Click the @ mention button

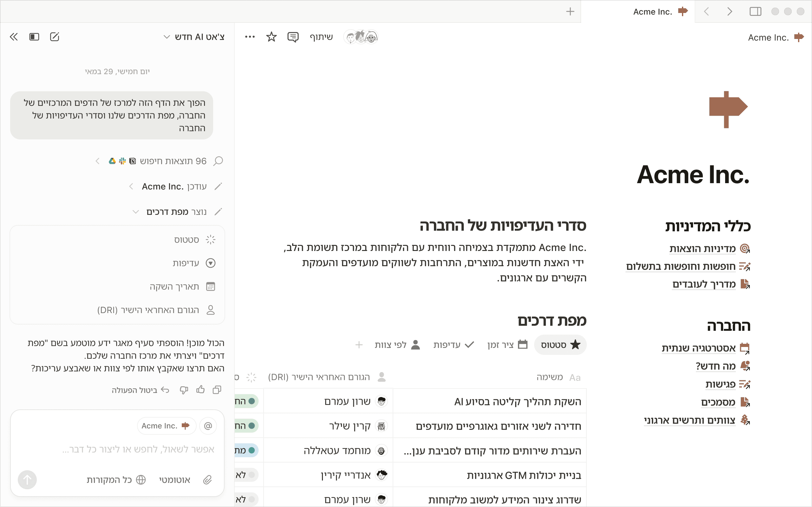(x=208, y=426)
